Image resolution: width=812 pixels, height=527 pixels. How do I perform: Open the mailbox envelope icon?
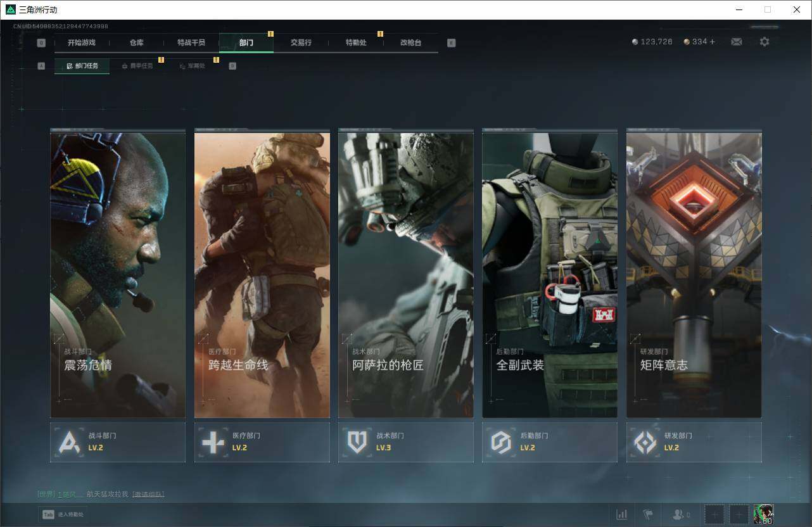coord(737,42)
